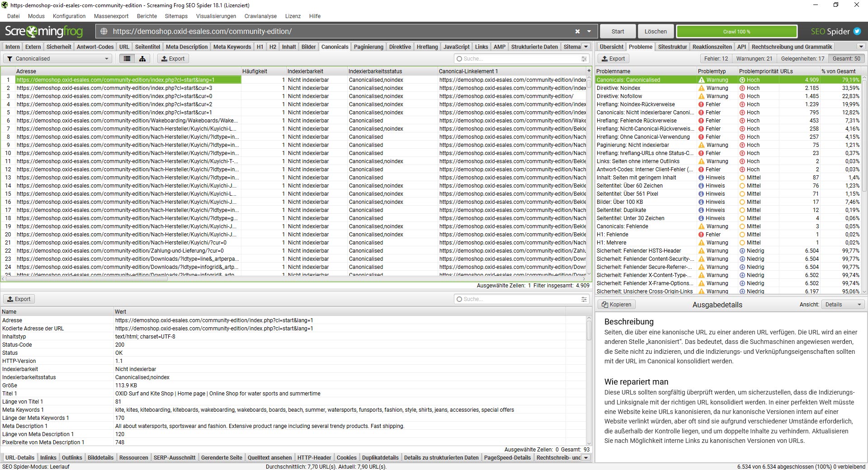Toggle Warnungen: 21 issue filter
This screenshot has height=470, width=868.
click(x=754, y=59)
